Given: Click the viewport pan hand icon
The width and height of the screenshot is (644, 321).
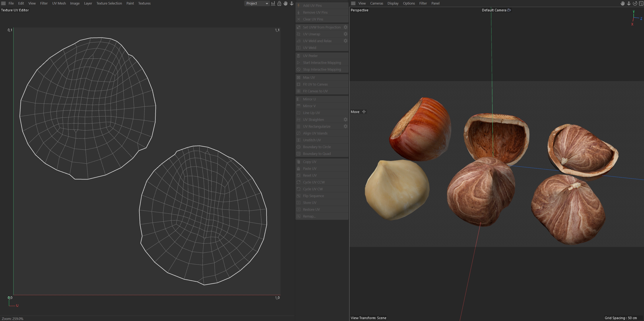Looking at the screenshot, I should point(623,4).
